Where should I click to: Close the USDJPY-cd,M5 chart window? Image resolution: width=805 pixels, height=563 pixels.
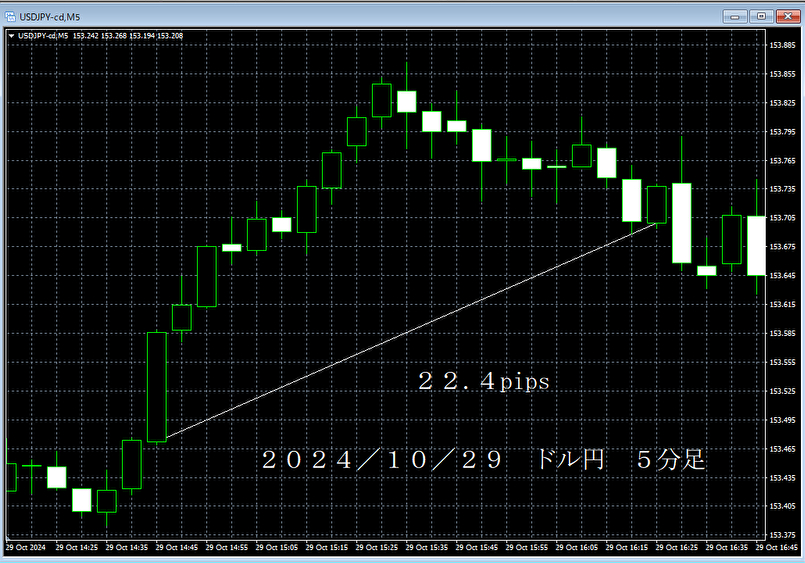point(788,16)
